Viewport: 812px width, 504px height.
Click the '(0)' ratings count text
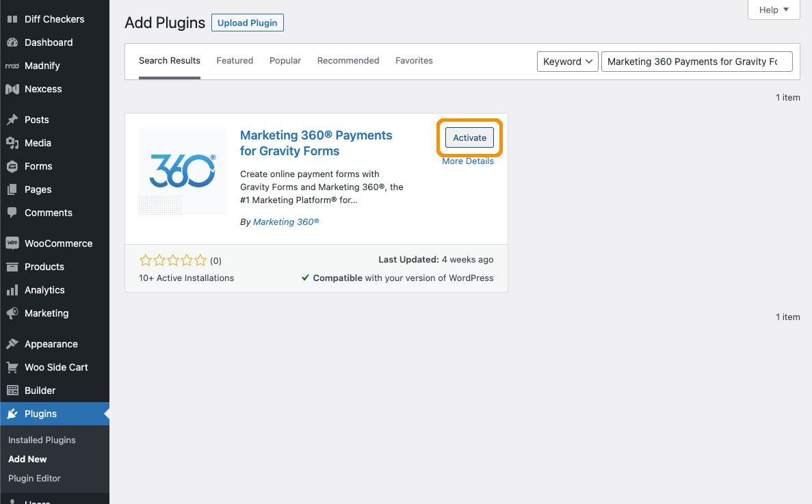click(x=215, y=261)
